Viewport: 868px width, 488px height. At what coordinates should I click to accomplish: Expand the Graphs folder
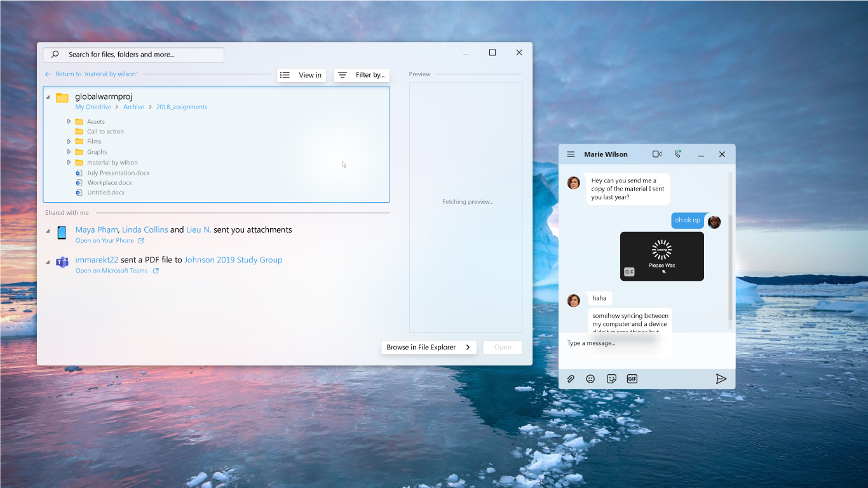(x=70, y=152)
